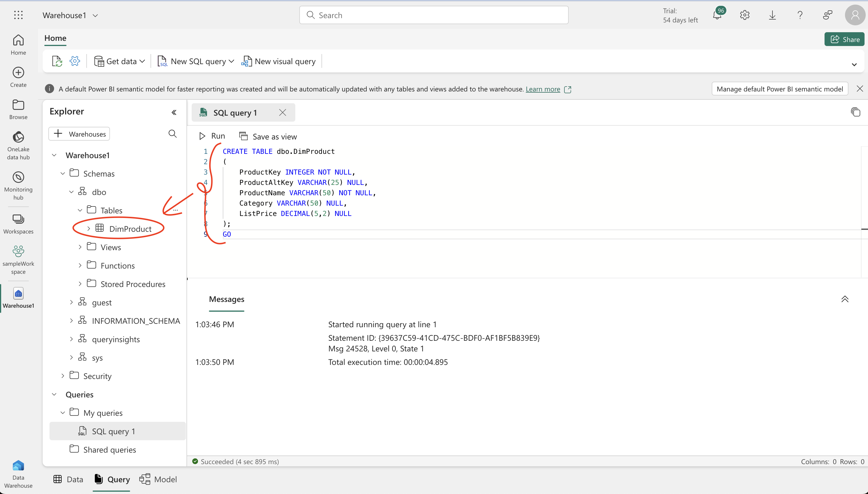Click Save as view
The image size is (868, 494).
(268, 136)
